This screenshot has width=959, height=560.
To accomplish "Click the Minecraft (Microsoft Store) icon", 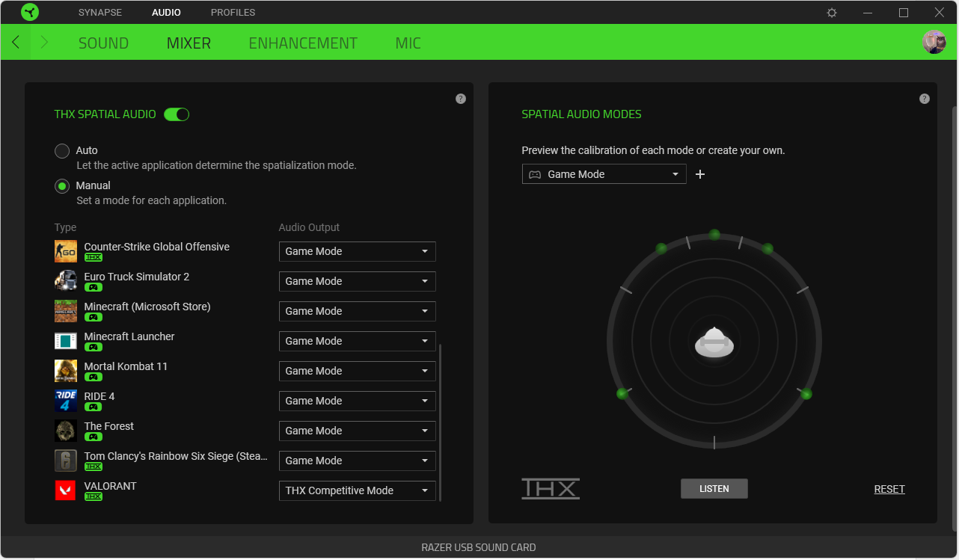I will (66, 311).
